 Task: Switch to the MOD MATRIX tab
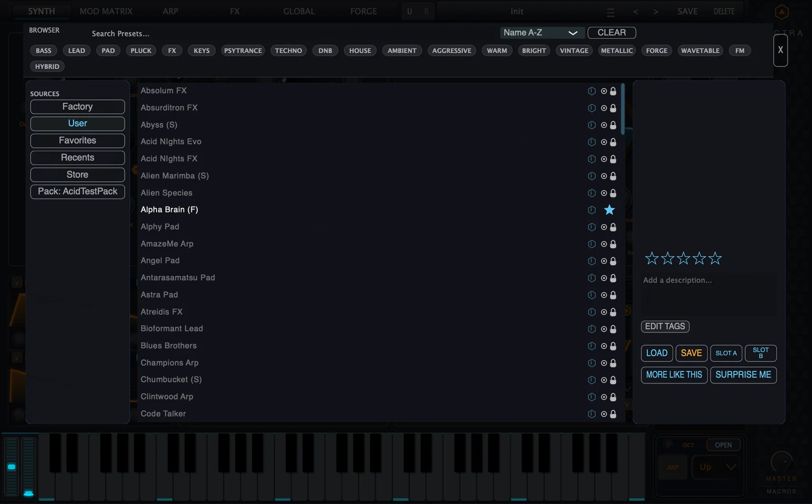[106, 11]
